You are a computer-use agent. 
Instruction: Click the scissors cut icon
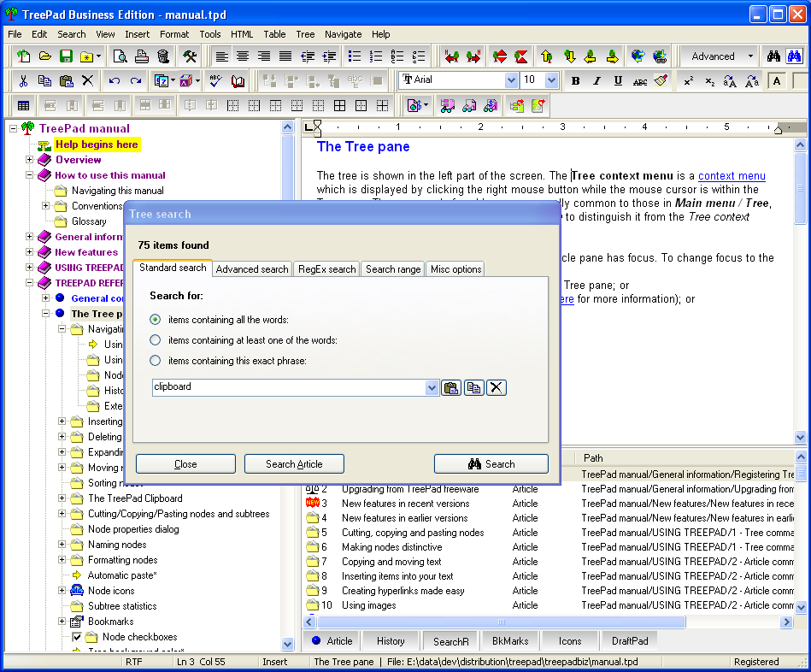[x=23, y=80]
